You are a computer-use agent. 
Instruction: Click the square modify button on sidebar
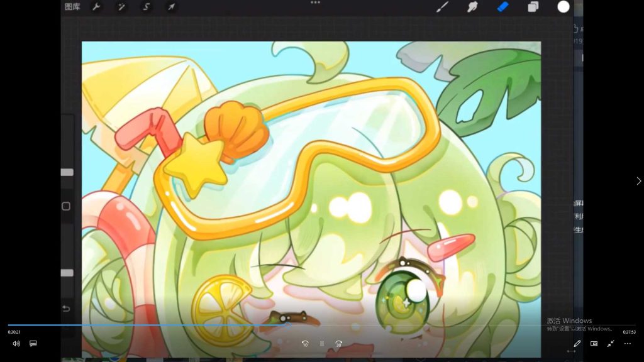66,206
